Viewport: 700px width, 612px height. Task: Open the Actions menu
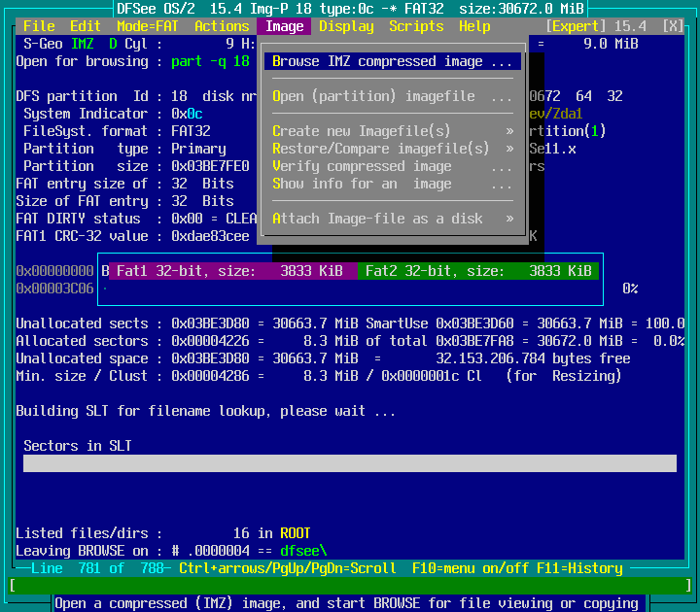[222, 26]
